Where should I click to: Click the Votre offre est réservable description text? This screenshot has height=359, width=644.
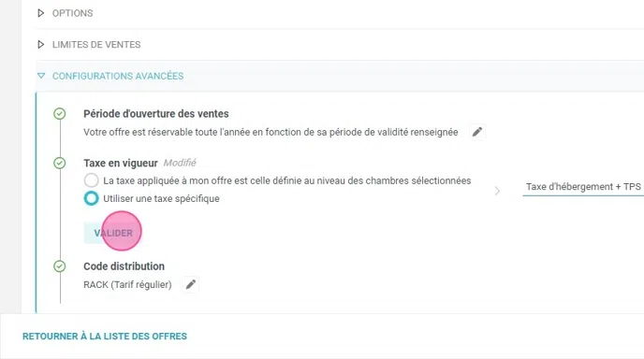tap(271, 132)
